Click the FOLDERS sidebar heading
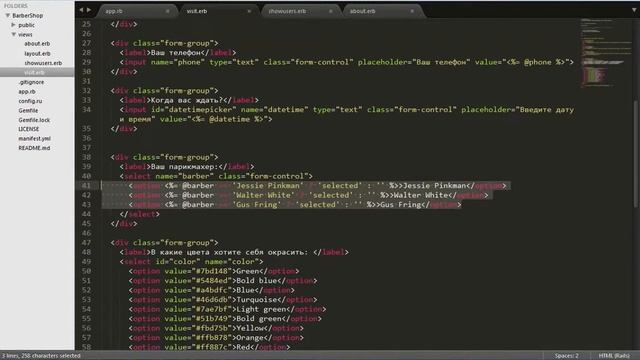The width and height of the screenshot is (640, 360). coord(16,6)
